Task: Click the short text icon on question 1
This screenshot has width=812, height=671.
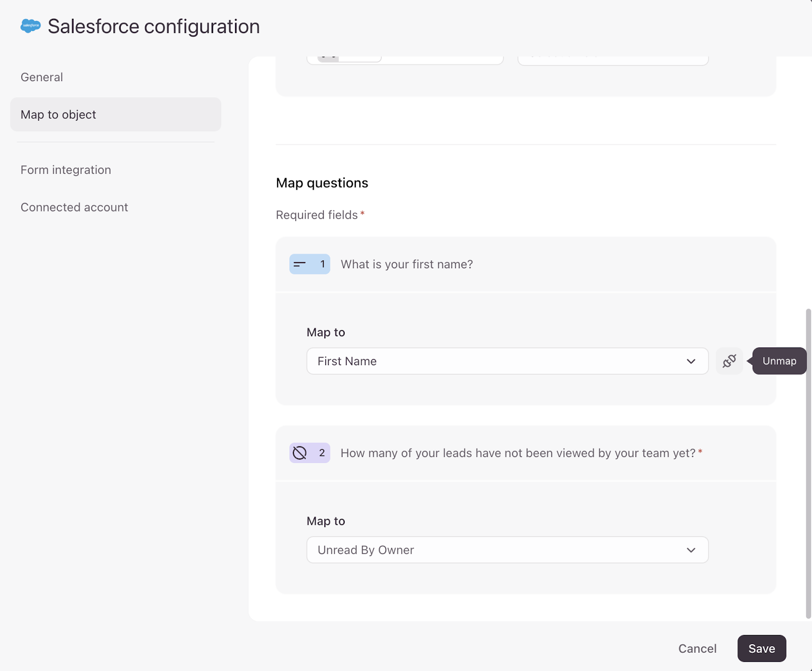Action: tap(300, 264)
